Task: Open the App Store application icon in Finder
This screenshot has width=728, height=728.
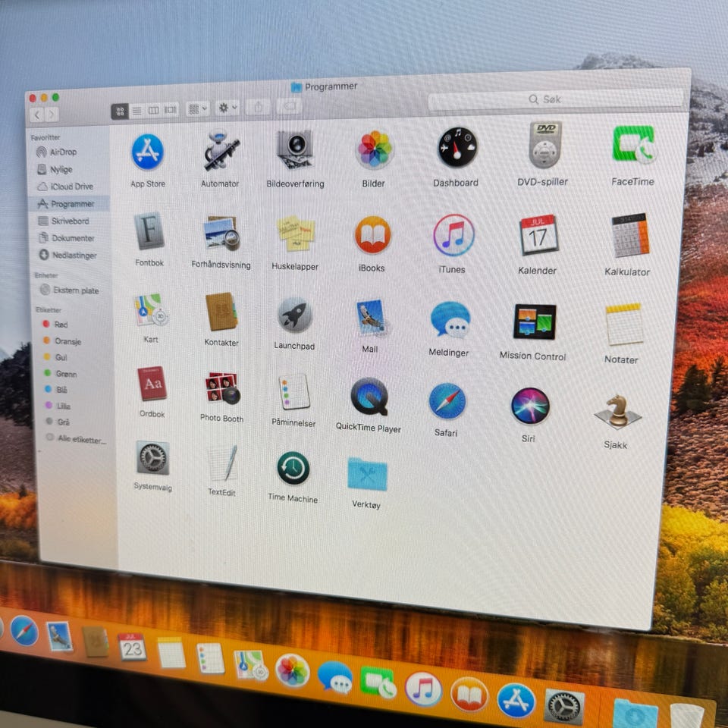Action: (x=147, y=152)
